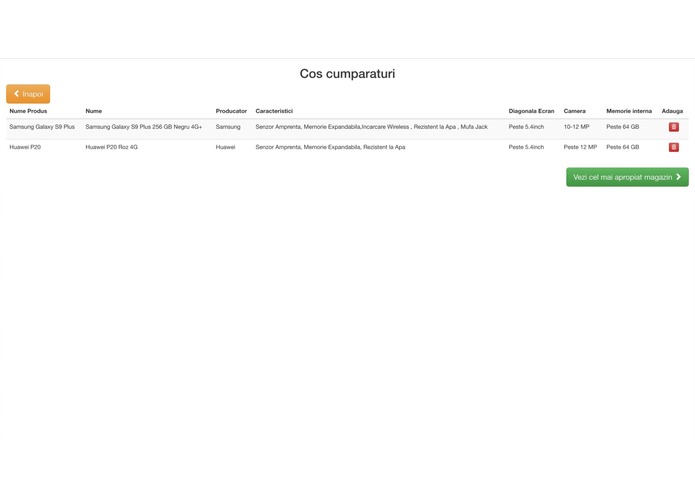Select features text mentioning 'Incarcare Wireless'
Image resolution: width=695 pixels, height=494 pixels.
pos(371,127)
